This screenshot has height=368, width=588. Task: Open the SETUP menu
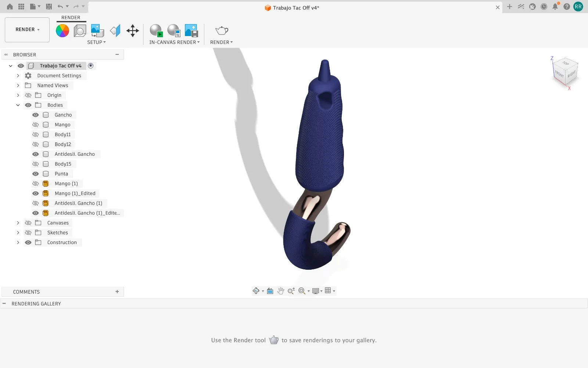click(96, 42)
